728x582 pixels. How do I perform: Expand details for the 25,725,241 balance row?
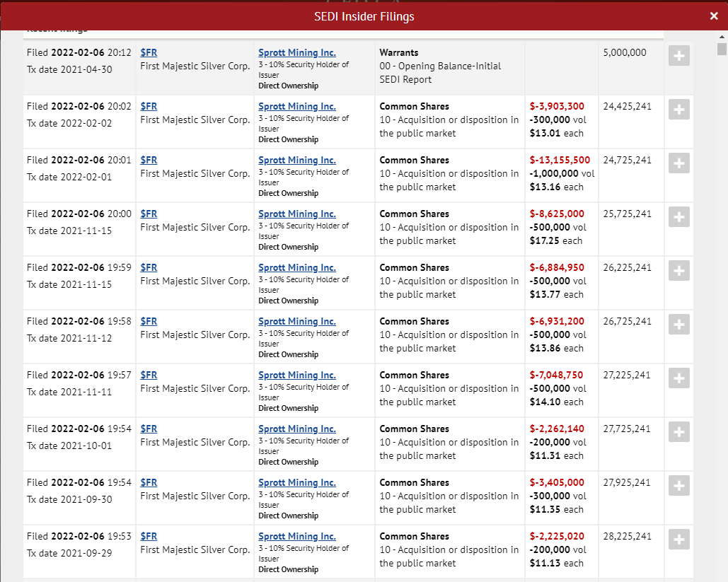[x=678, y=216]
